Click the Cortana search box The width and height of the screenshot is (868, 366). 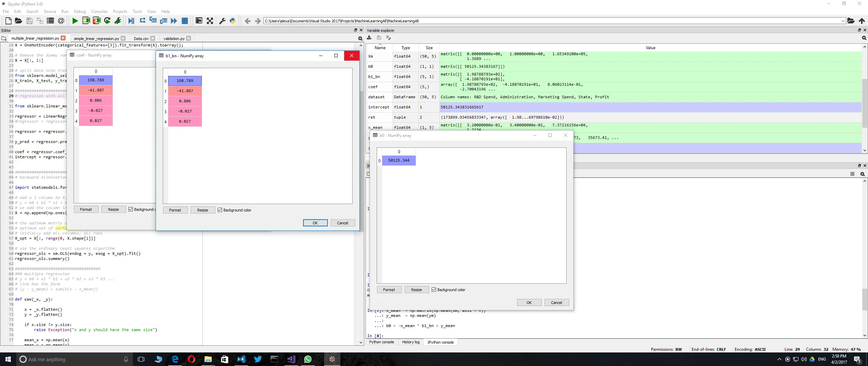coord(74,359)
